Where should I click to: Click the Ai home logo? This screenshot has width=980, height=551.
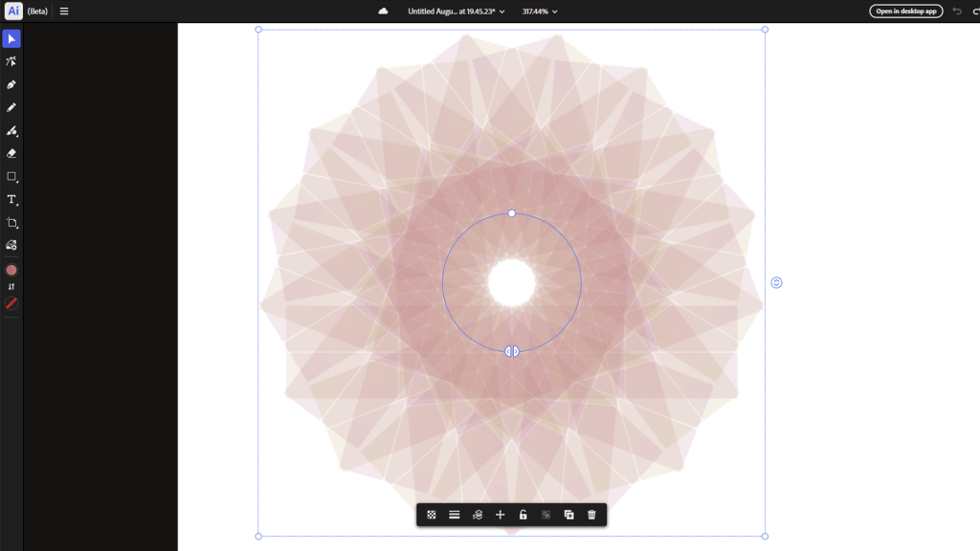pyautogui.click(x=13, y=11)
